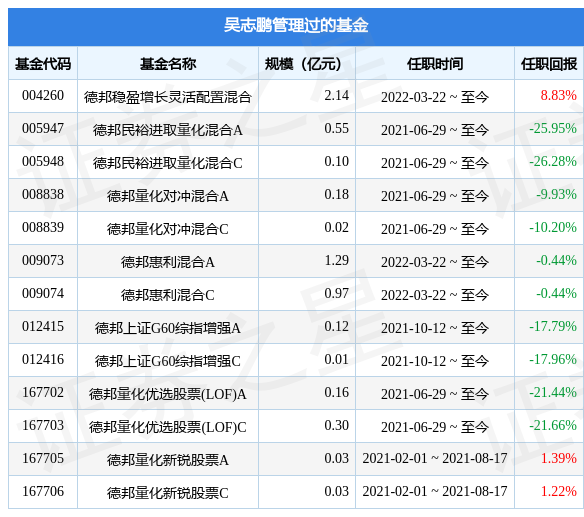
Task: Select the 任职回报 column header
Action: pos(549,64)
